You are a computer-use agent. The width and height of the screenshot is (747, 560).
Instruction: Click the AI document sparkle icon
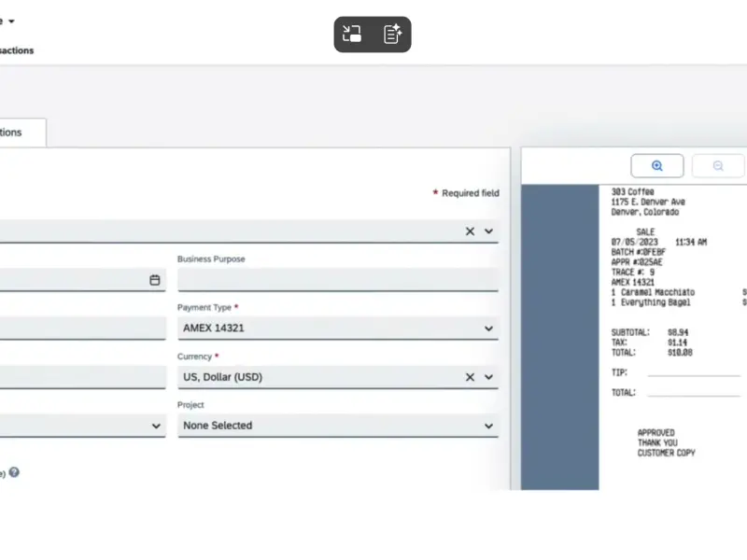(x=393, y=35)
